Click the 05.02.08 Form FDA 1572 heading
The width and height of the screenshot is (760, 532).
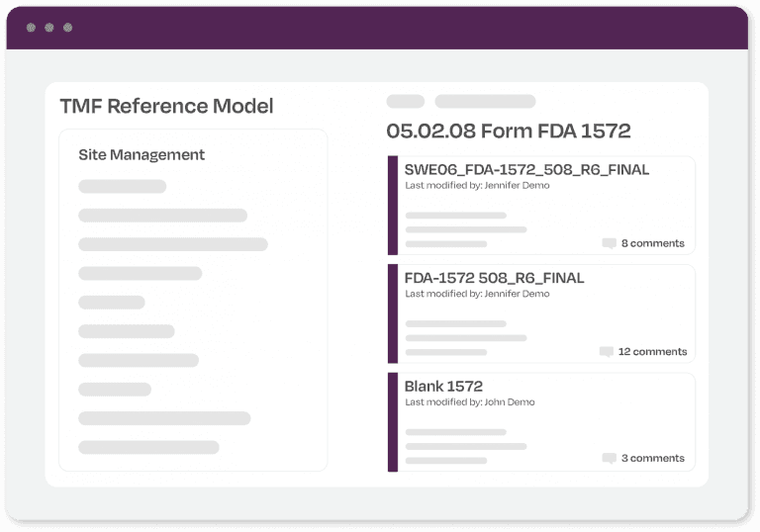pos(508,132)
